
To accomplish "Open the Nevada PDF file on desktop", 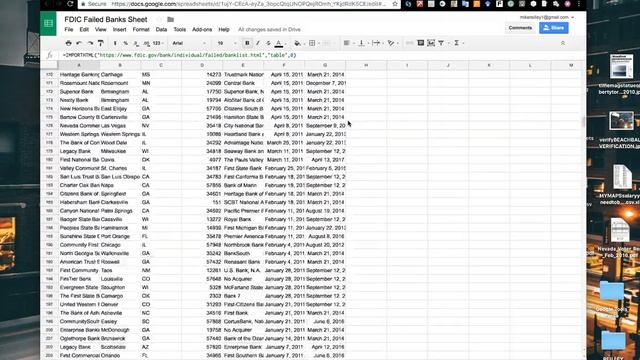I will [x=620, y=231].
